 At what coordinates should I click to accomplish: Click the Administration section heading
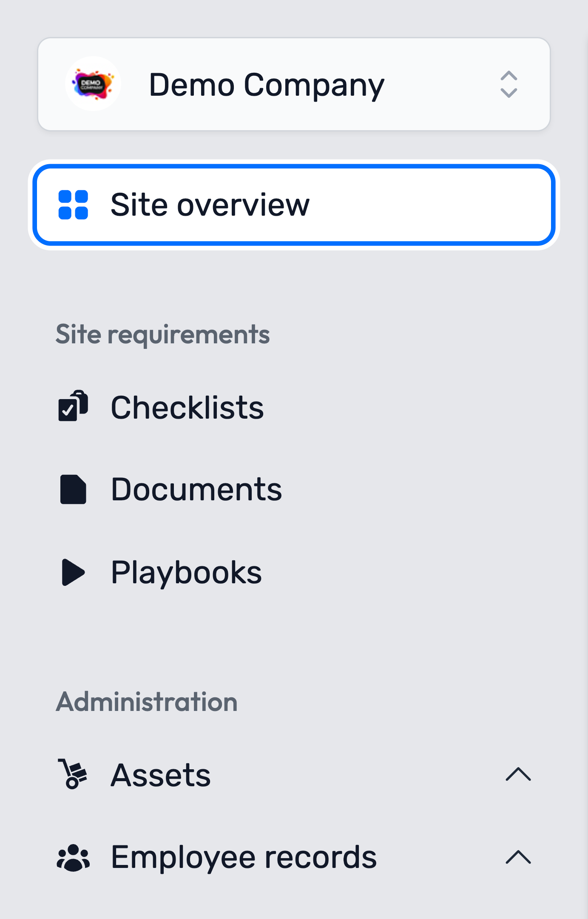[147, 701]
